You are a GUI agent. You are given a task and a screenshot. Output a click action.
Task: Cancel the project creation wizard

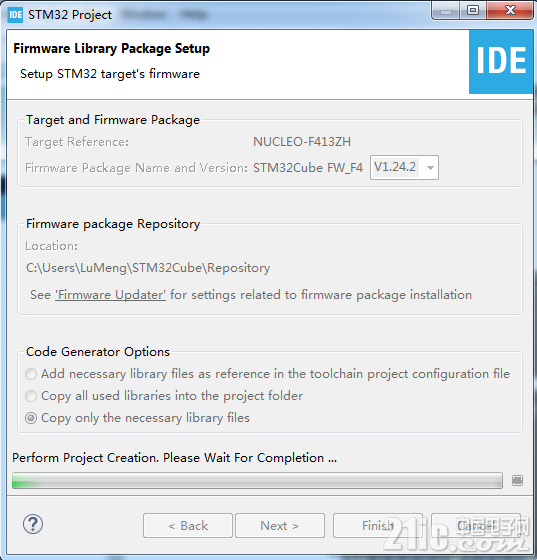point(476,525)
